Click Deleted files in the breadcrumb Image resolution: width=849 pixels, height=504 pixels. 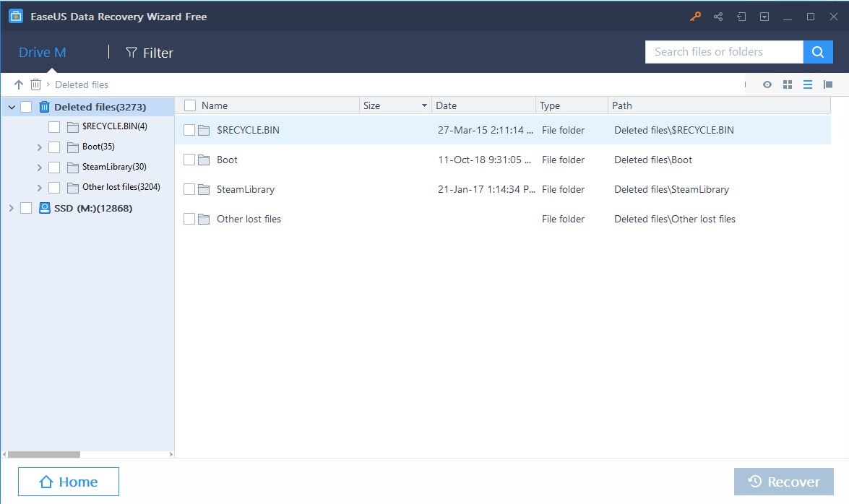(81, 84)
